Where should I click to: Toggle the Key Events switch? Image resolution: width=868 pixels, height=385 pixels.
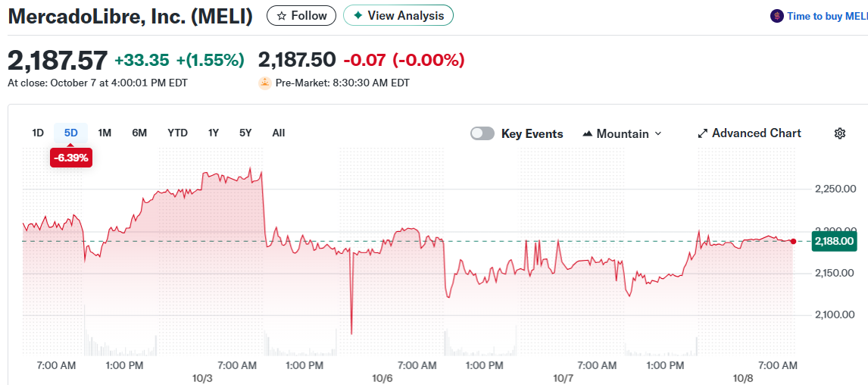482,133
